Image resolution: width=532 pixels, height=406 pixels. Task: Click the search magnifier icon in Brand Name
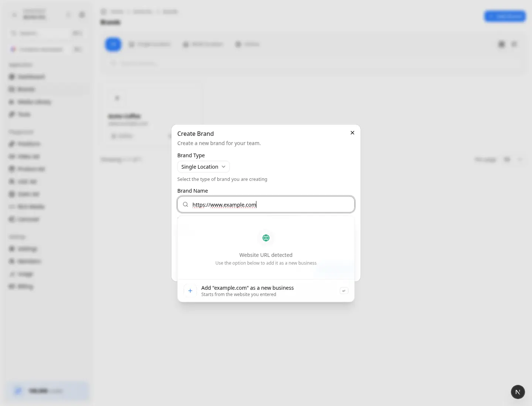[x=185, y=204]
